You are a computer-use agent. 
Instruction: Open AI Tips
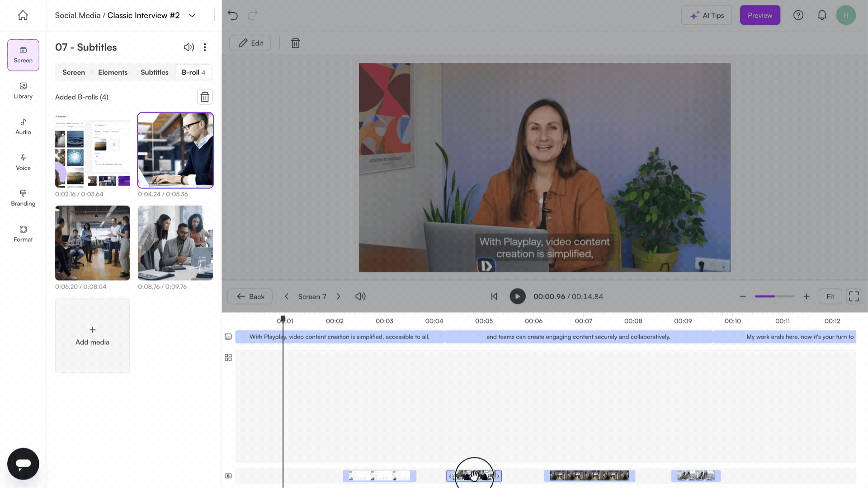coord(707,15)
